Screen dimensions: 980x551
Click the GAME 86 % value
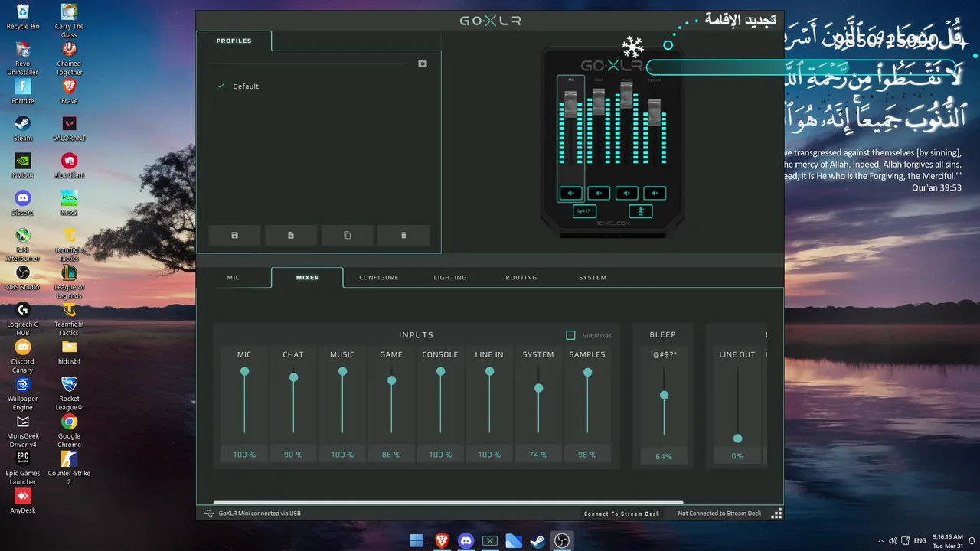tap(391, 455)
